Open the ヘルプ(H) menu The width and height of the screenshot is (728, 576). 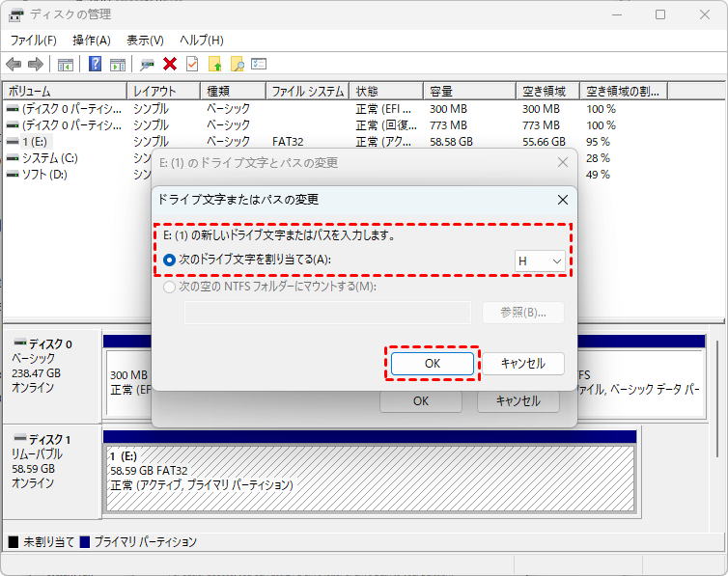[x=202, y=41]
